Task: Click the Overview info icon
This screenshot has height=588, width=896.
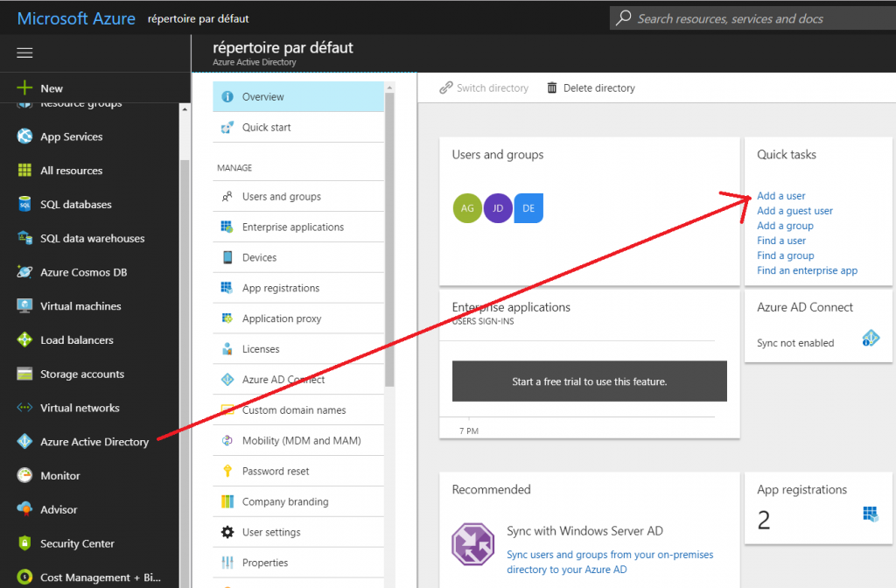Action: [227, 96]
